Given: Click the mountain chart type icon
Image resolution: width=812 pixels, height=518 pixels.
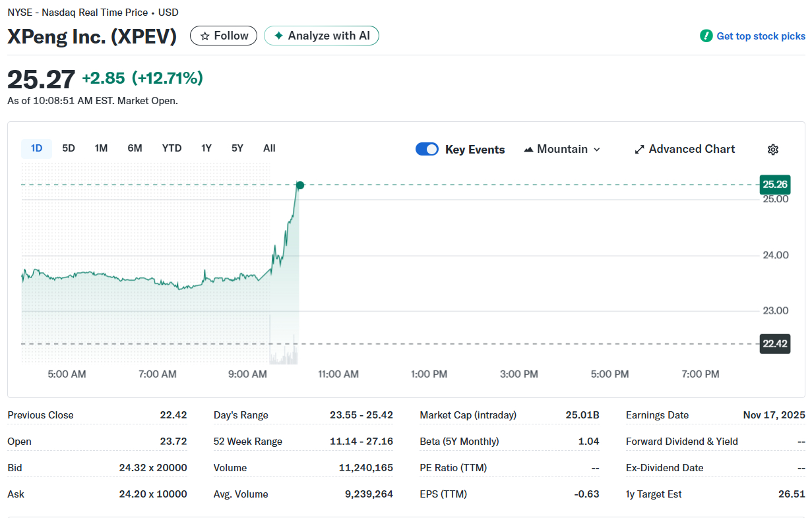Looking at the screenshot, I should pyautogui.click(x=528, y=150).
